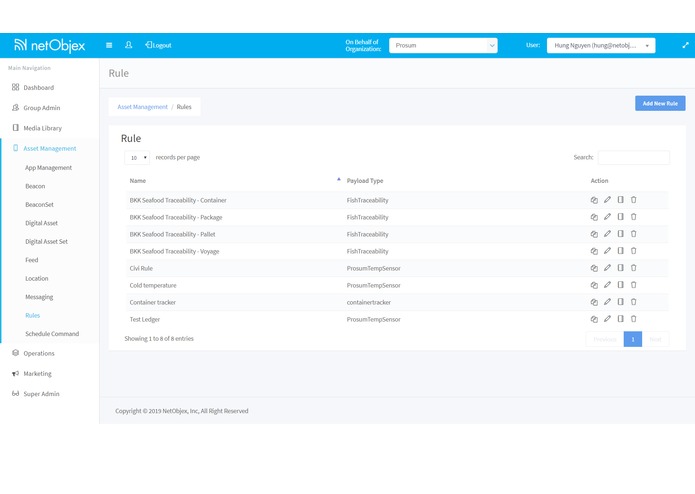The image size is (695, 494).
Task: Edit the Cold temperature rule
Action: click(607, 285)
